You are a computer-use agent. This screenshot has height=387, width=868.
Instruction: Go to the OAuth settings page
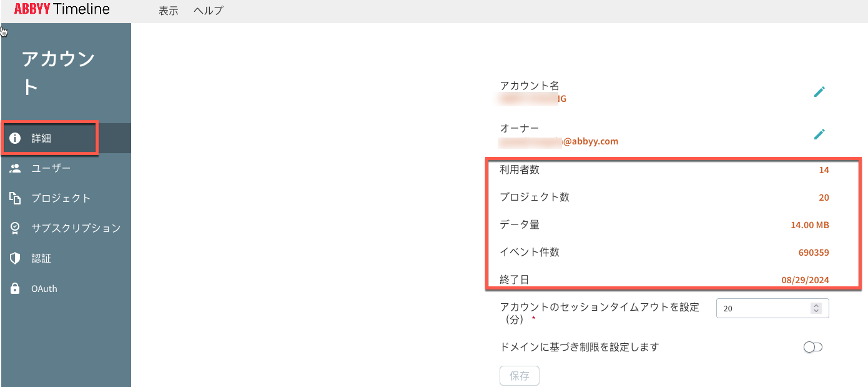66,288
